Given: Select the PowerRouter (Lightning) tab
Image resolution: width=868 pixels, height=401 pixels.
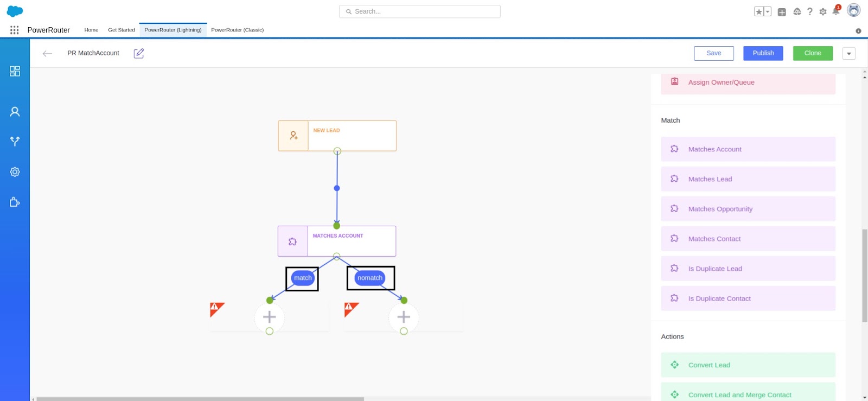Looking at the screenshot, I should tap(173, 30).
